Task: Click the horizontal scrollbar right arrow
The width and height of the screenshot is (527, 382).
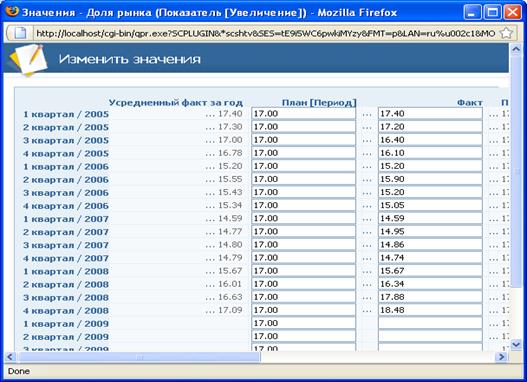Action: (501, 356)
